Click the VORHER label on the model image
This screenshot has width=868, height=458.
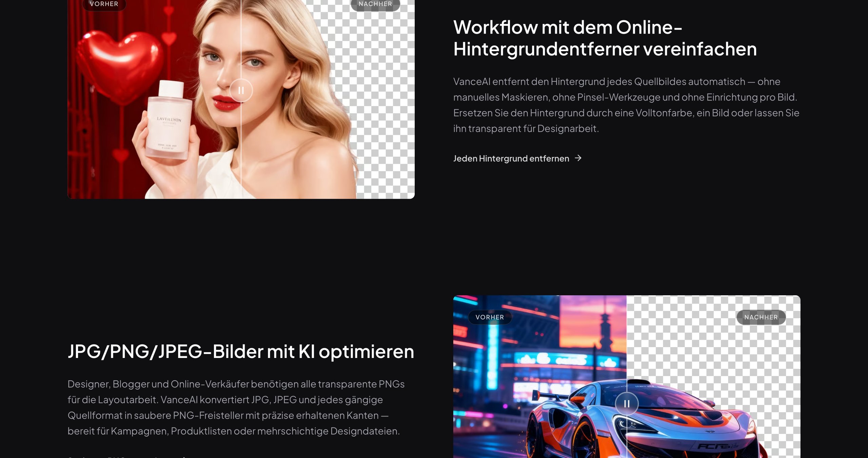pyautogui.click(x=104, y=4)
